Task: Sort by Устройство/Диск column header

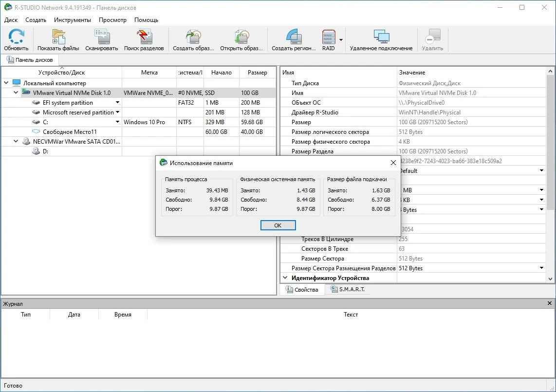Action: [62, 73]
